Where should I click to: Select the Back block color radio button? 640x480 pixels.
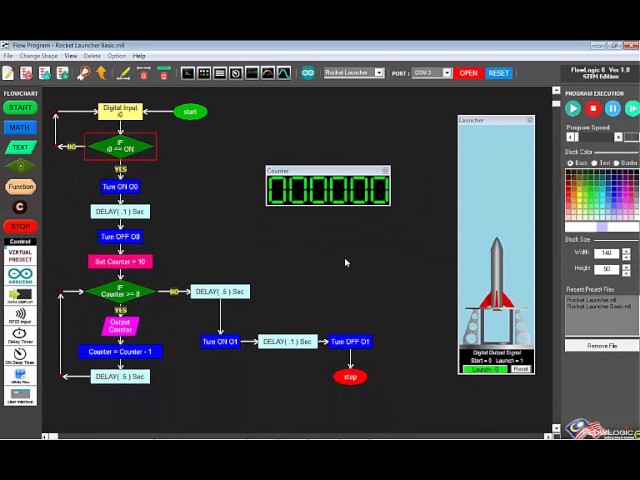[570, 162]
